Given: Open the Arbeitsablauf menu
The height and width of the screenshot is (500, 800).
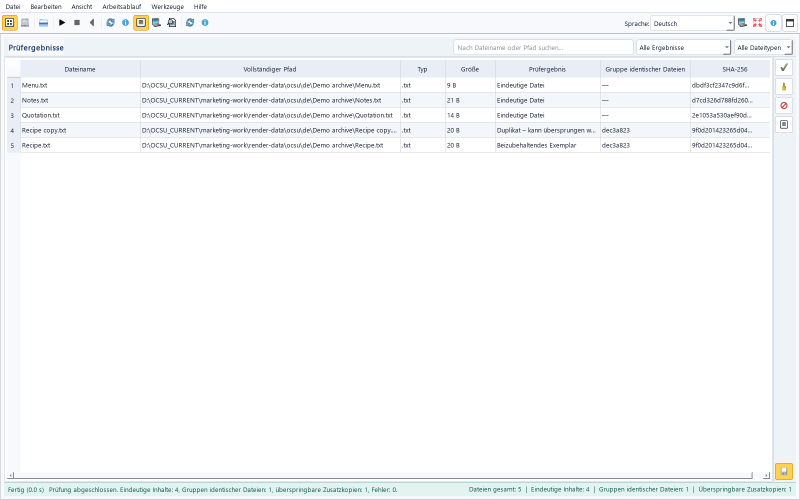Looking at the screenshot, I should click(x=121, y=7).
